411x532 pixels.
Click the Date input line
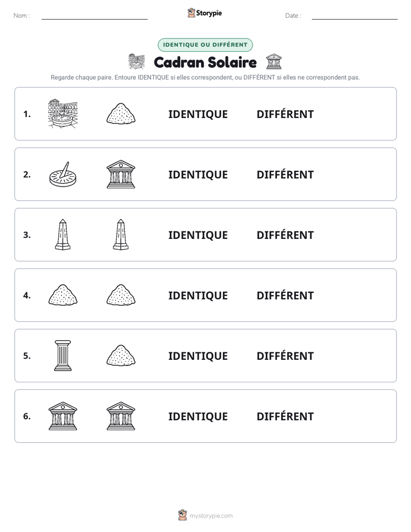tap(355, 16)
